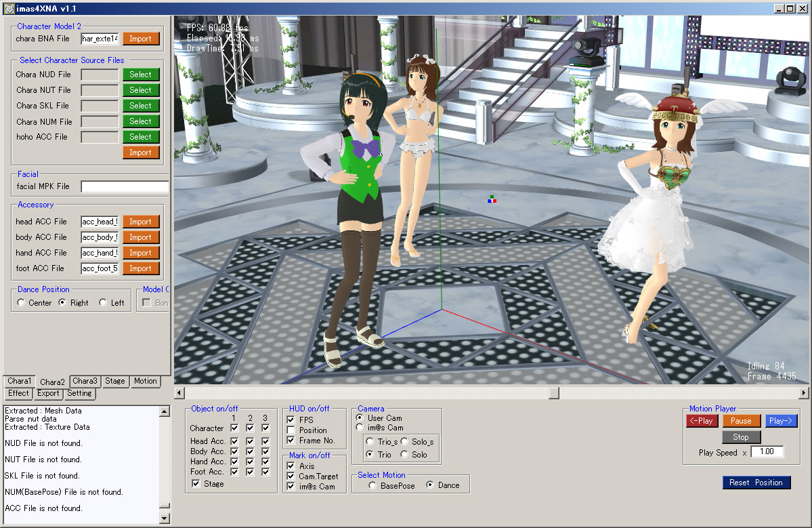Switch to the Chara3 tab
The width and height of the screenshot is (812, 528).
[x=85, y=381]
